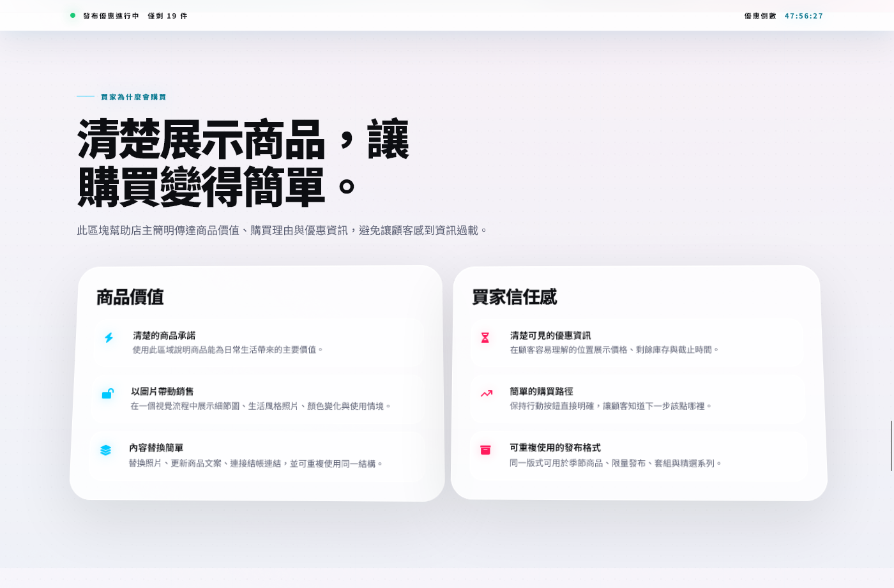Click the hourglass icon beside 清楚可見的優惠資訊
894x588 pixels.
[x=485, y=338]
